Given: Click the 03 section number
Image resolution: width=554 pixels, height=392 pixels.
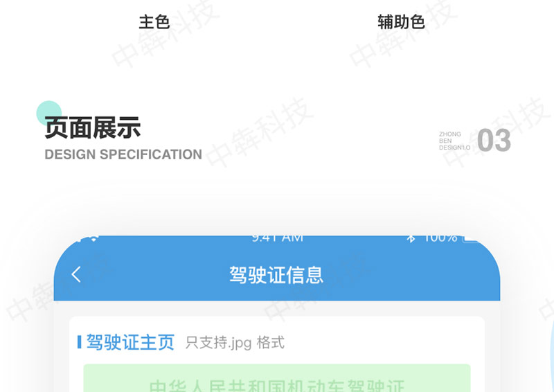Looking at the screenshot, I should pos(494,141).
